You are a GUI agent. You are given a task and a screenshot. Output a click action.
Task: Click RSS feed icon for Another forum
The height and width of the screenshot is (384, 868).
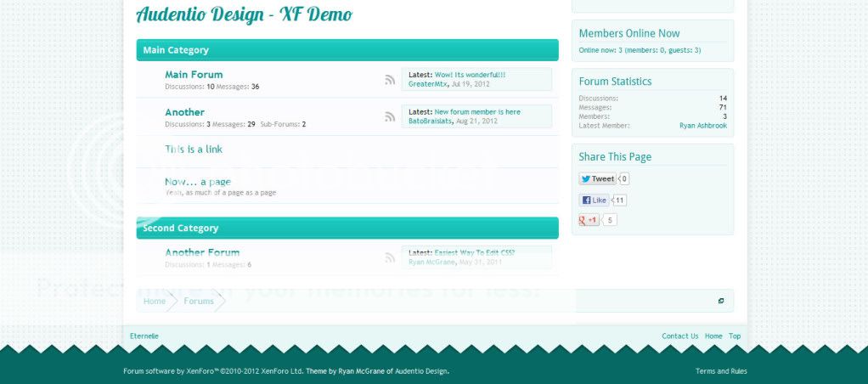[x=390, y=117]
